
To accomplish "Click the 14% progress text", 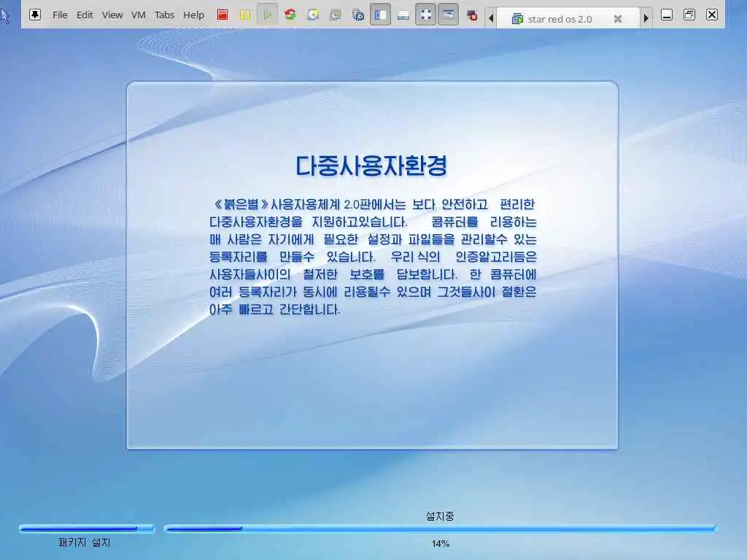I will tap(441, 543).
